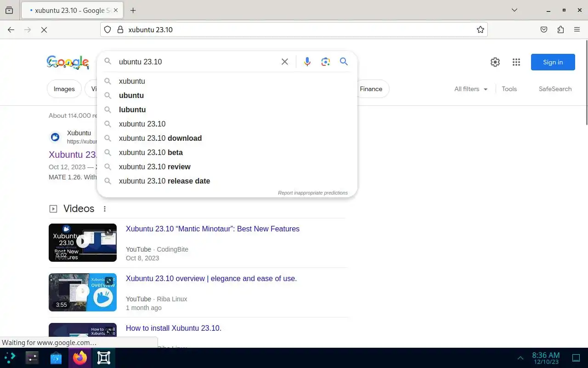Open the Extensions puzzle icon
The width and height of the screenshot is (588, 368).
pyautogui.click(x=560, y=29)
